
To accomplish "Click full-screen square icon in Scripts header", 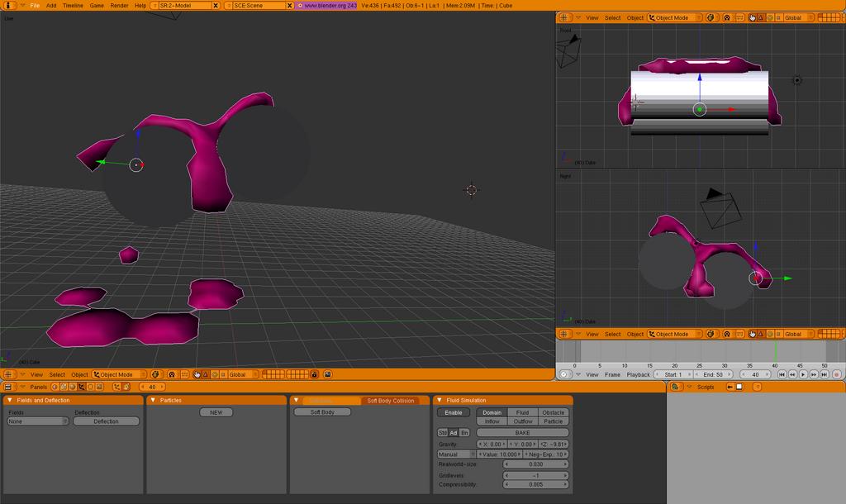I will (x=739, y=387).
